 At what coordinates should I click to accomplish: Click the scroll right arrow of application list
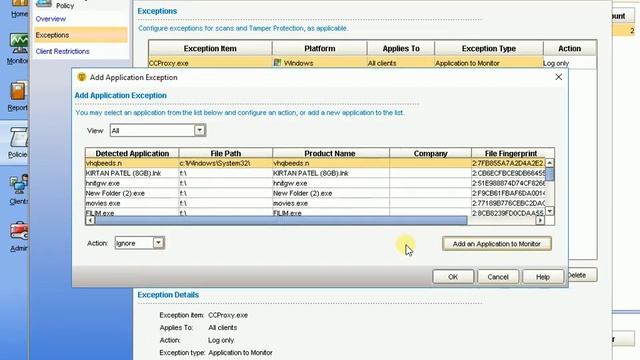pyautogui.click(x=540, y=220)
